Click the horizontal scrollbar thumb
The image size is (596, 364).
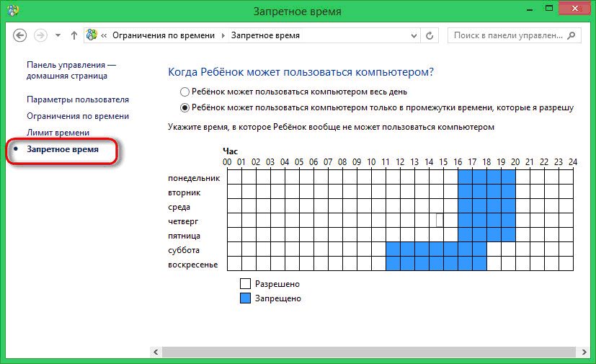click(x=369, y=352)
